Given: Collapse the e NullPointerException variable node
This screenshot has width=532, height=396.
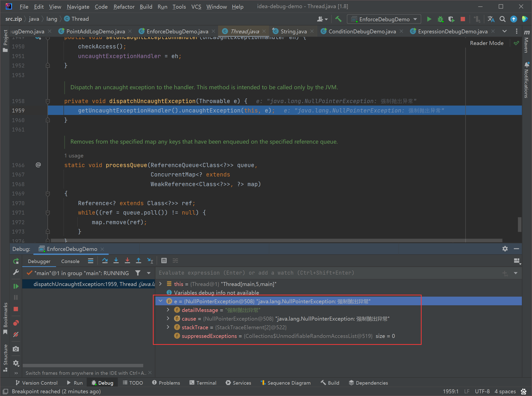Looking at the screenshot, I should 161,301.
